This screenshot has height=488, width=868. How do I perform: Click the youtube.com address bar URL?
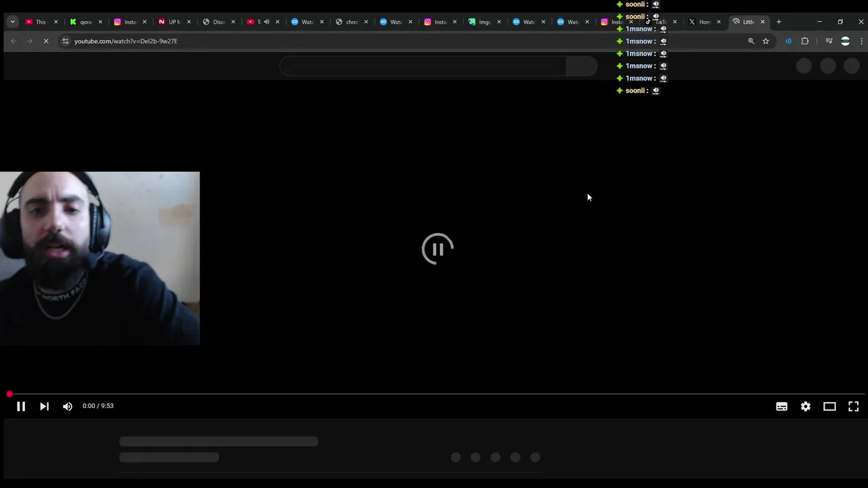point(126,41)
